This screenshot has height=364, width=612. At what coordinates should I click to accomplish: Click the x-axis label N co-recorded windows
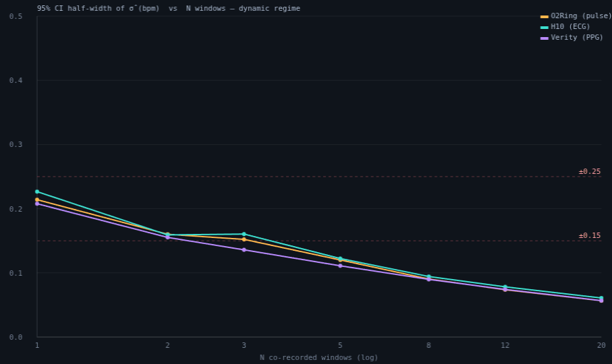coord(319,357)
